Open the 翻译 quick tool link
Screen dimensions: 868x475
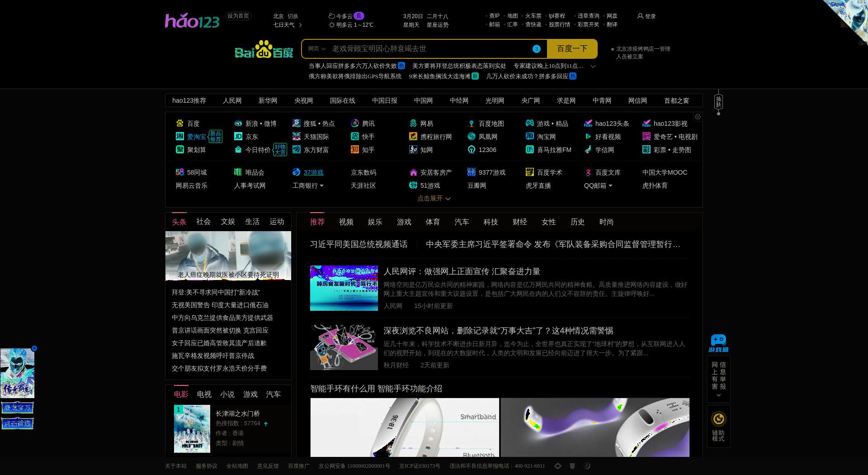coord(612,25)
